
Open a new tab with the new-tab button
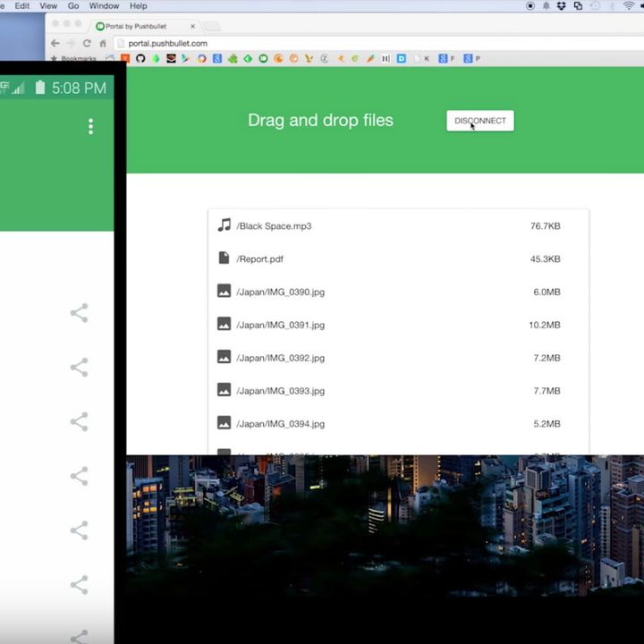(x=212, y=26)
